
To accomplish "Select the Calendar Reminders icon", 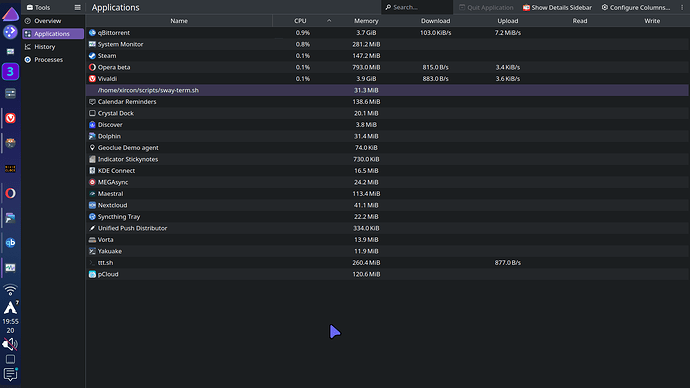I will point(92,102).
